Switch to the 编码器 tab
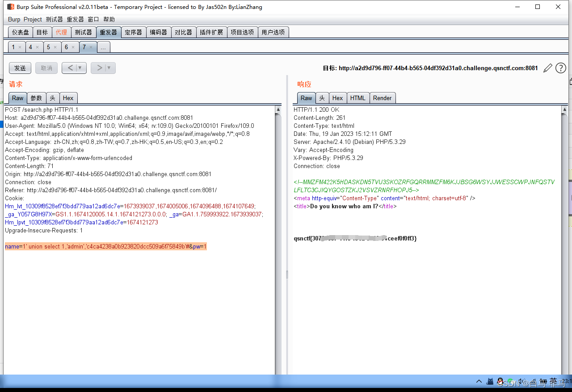 (158, 32)
